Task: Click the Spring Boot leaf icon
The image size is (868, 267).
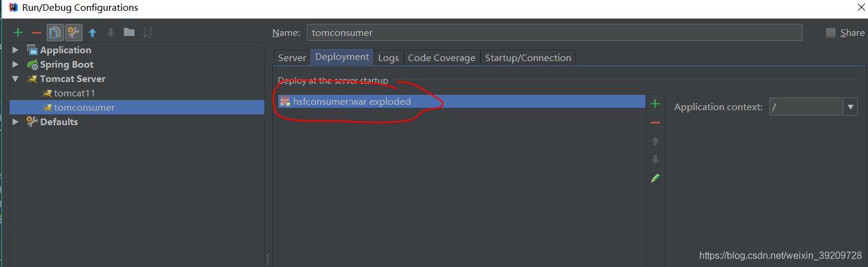Action: tap(32, 65)
